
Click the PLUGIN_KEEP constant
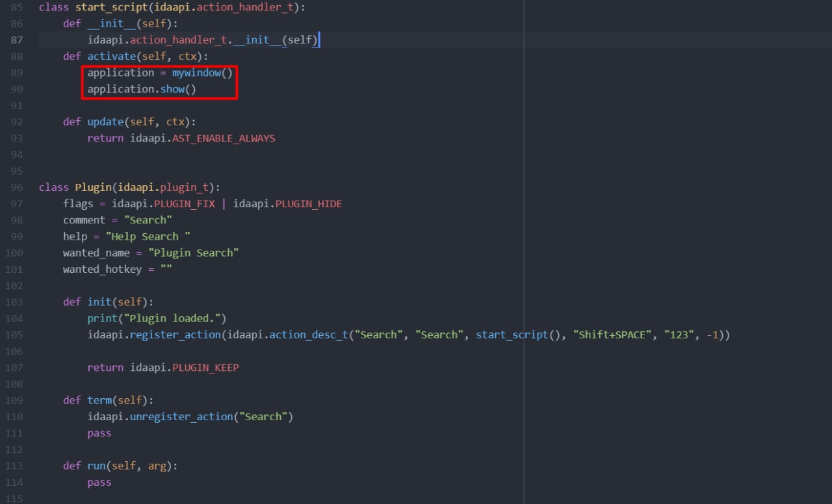(x=205, y=368)
